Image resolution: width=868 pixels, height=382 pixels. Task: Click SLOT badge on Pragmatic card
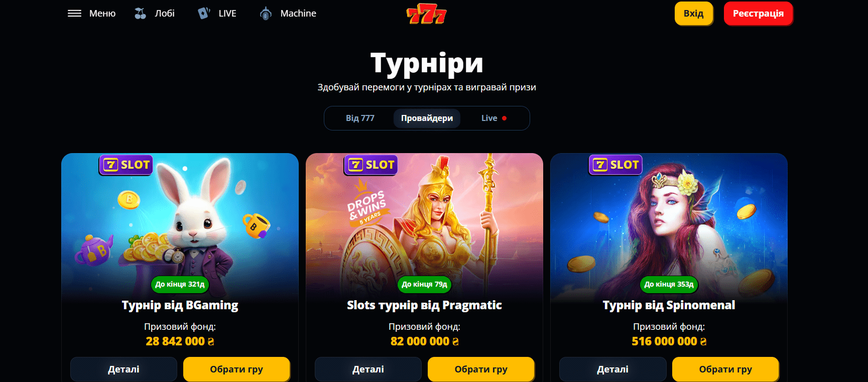pyautogui.click(x=370, y=165)
